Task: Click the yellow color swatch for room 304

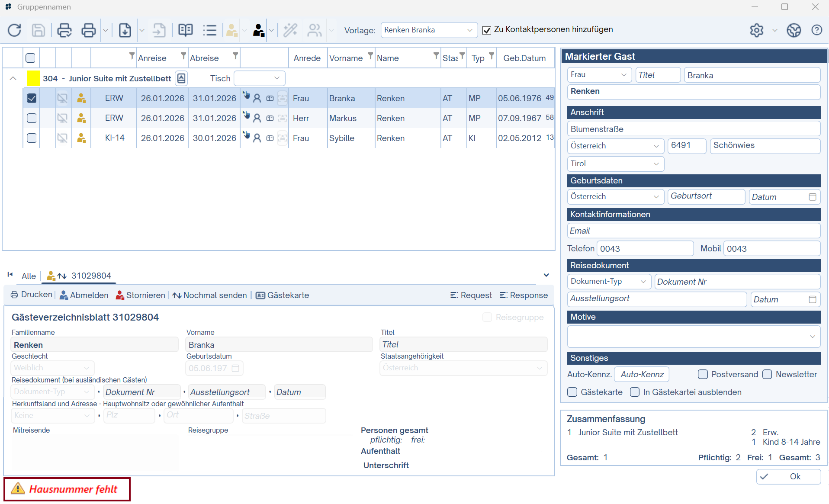Action: click(33, 79)
